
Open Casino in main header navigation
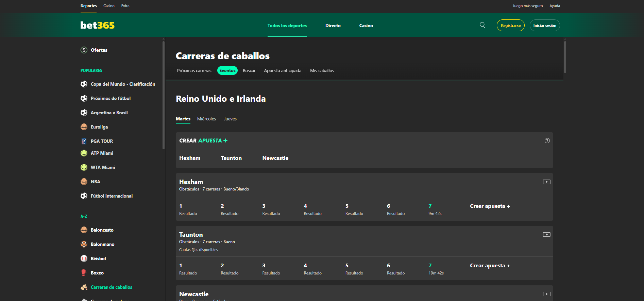[366, 26]
